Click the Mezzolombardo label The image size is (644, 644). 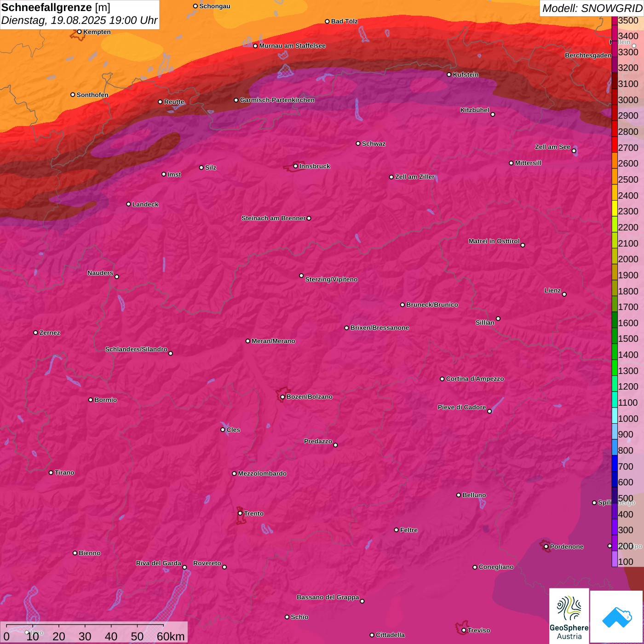[262, 473]
